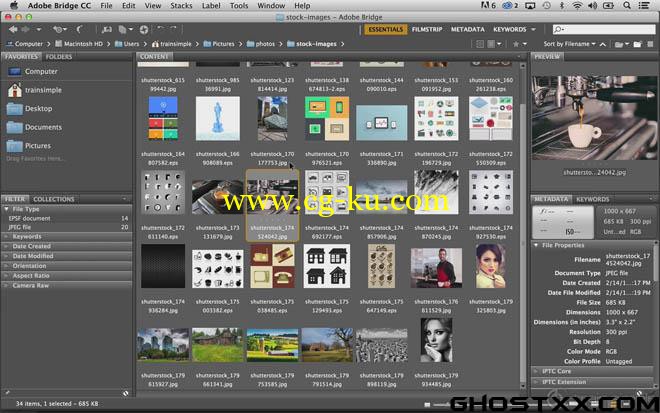Switch to the Metadata workspace

tap(468, 29)
